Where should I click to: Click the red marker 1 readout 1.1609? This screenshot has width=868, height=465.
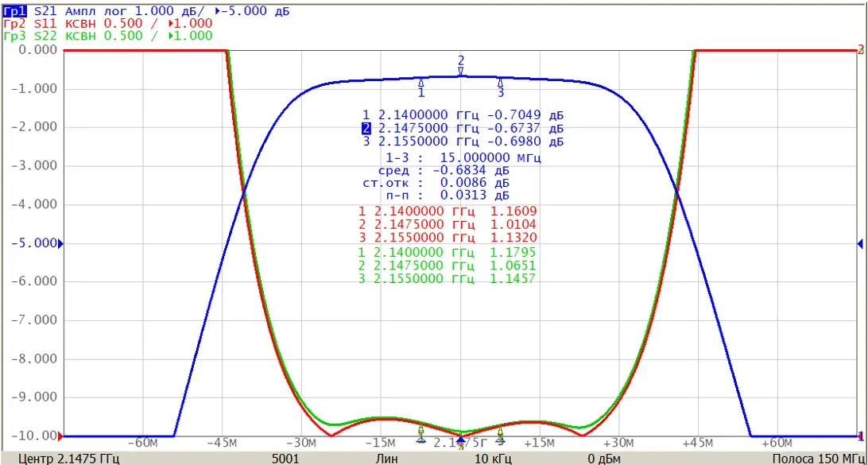tap(513, 211)
